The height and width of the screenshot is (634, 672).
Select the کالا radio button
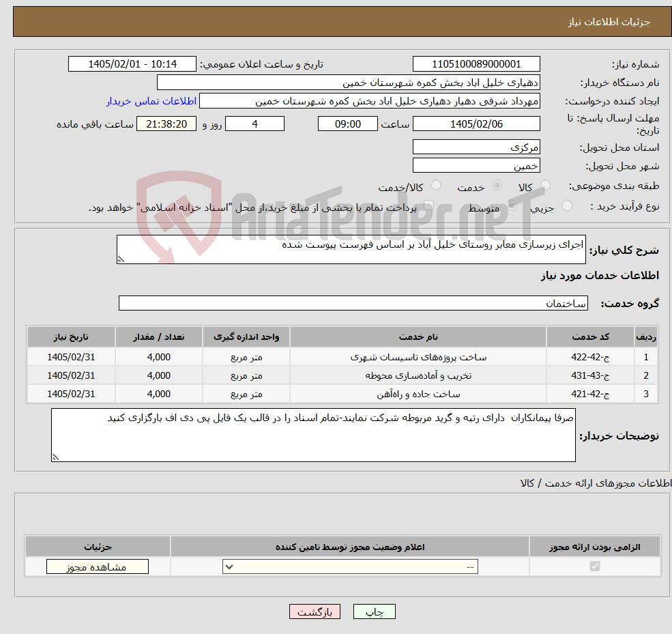[x=545, y=185]
